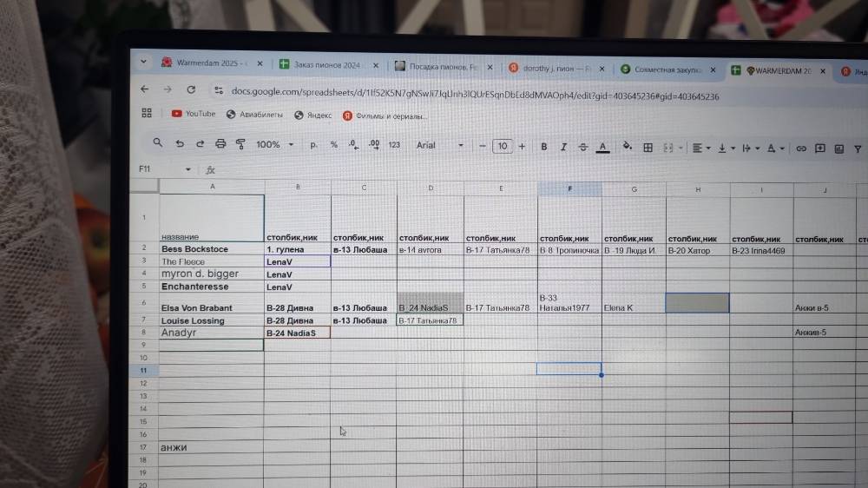Select the cell 'B-23 Irina4469'
The height and width of the screenshot is (488, 868).
pyautogui.click(x=761, y=250)
